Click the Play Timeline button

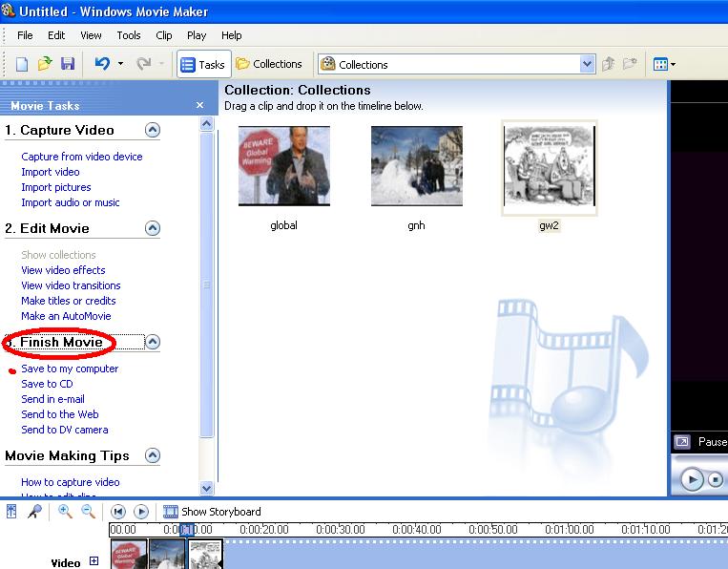point(141,512)
